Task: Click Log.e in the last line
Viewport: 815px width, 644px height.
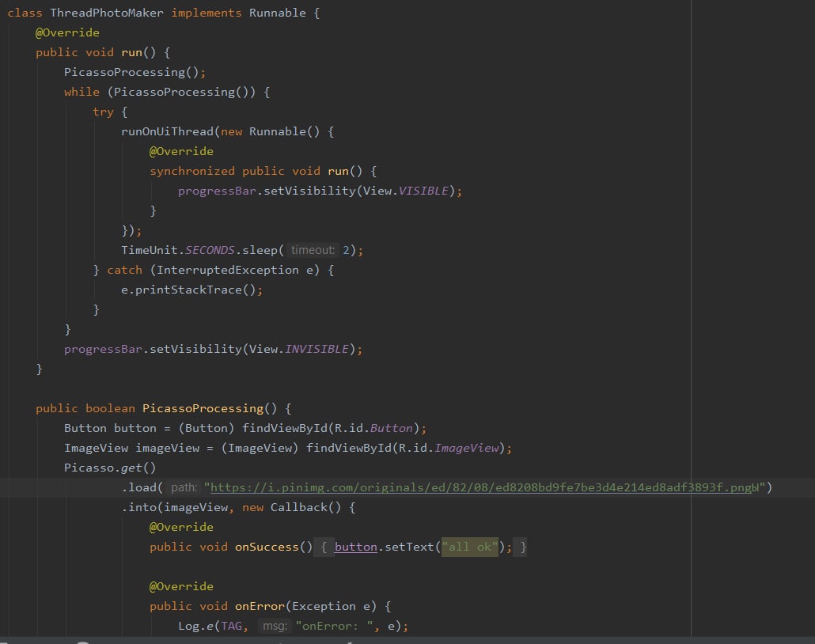Action: (x=195, y=626)
